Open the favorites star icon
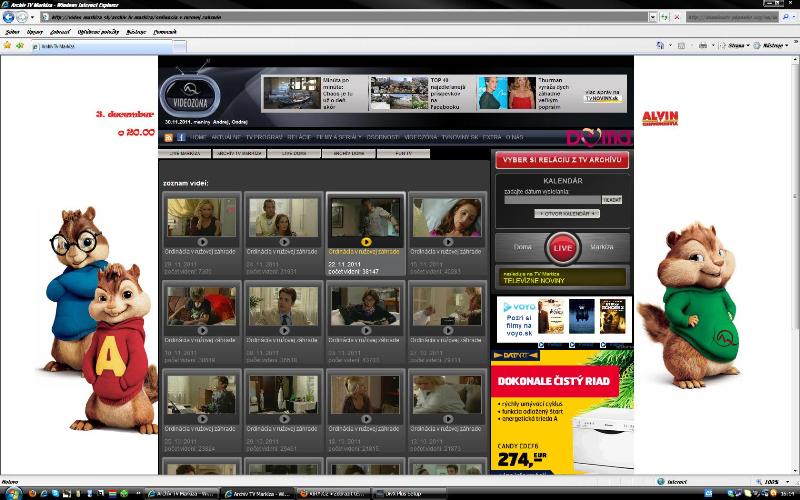This screenshot has height=500, width=800. tap(7, 46)
